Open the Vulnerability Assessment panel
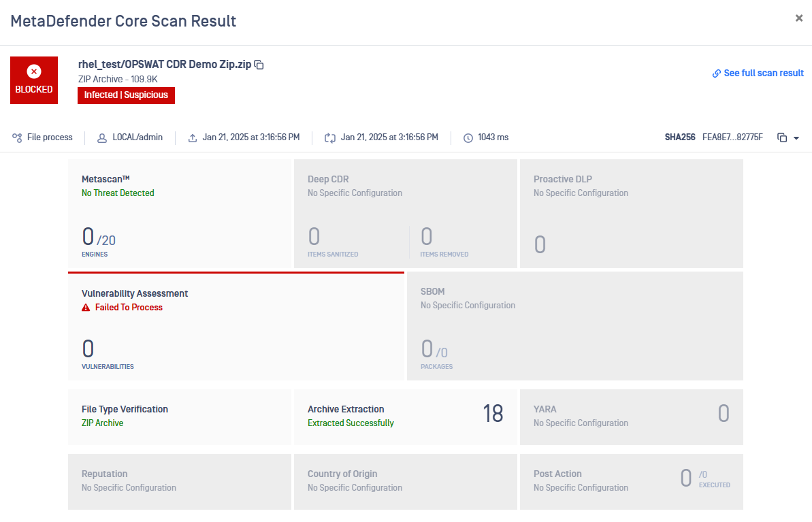The width and height of the screenshot is (812, 522). [x=236, y=326]
